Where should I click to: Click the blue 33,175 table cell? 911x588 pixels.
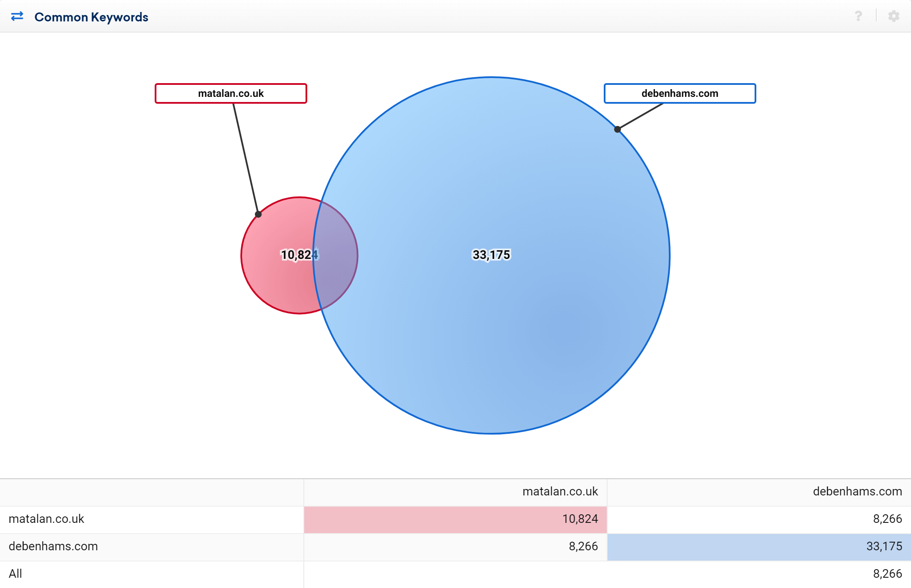coord(759,547)
